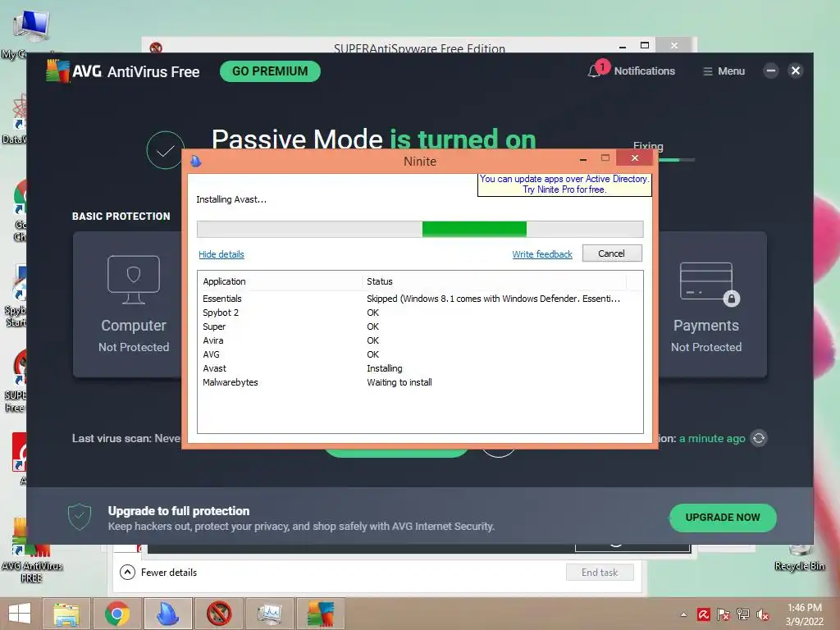Open Google Chrome from taskbar
Screen dimensions: 840x630
click(x=117, y=614)
